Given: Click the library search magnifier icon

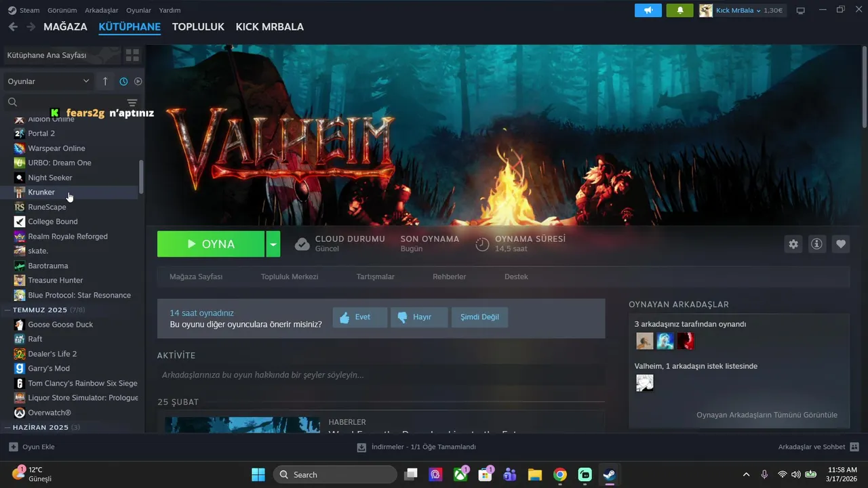Looking at the screenshot, I should tap(12, 102).
